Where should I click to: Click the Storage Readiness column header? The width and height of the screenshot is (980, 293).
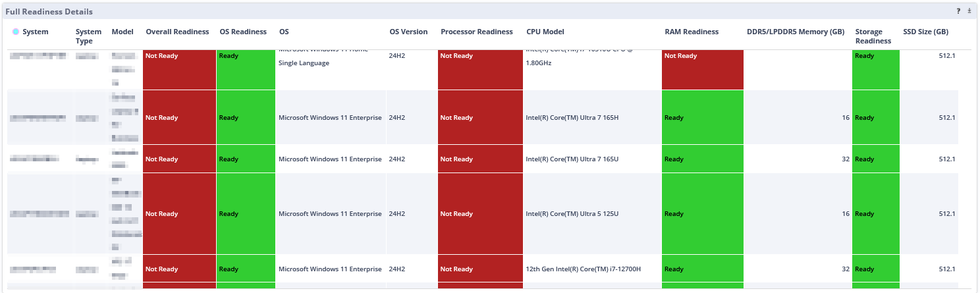[873, 36]
